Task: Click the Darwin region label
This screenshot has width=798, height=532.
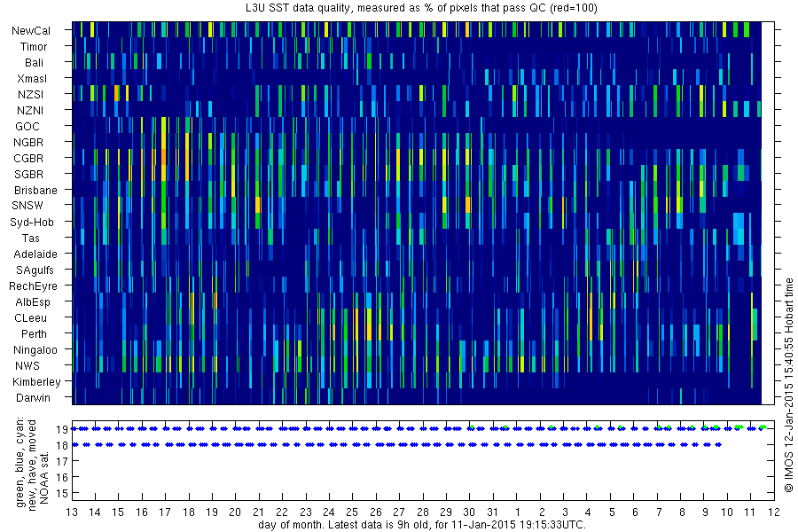Action: click(33, 398)
